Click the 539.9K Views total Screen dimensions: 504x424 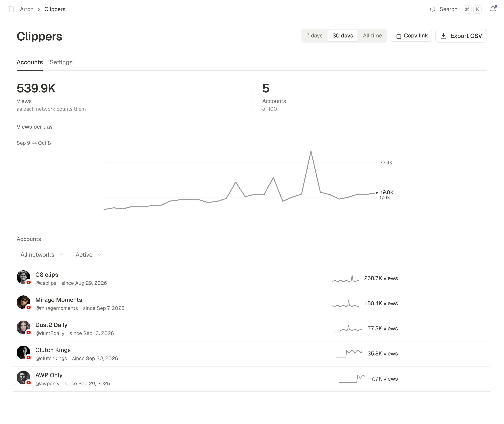(x=36, y=88)
